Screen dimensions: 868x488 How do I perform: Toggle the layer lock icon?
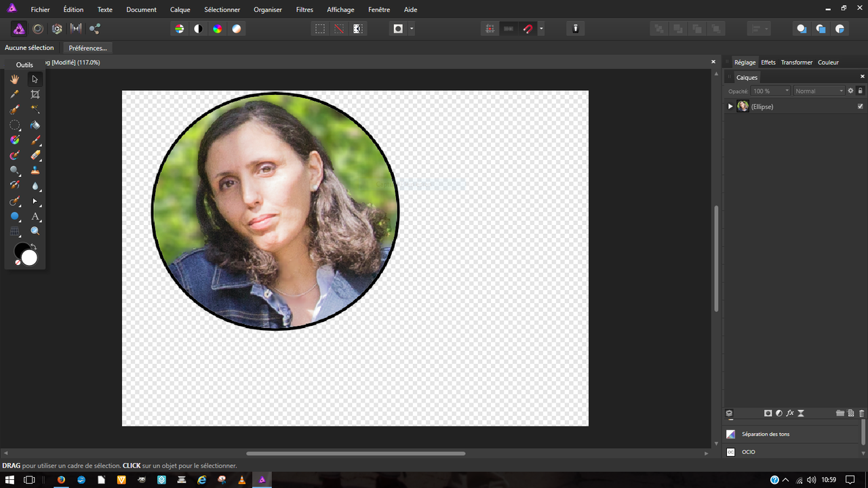861,91
